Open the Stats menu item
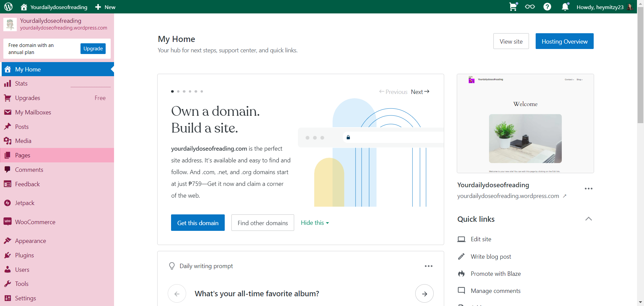 (x=58, y=84)
